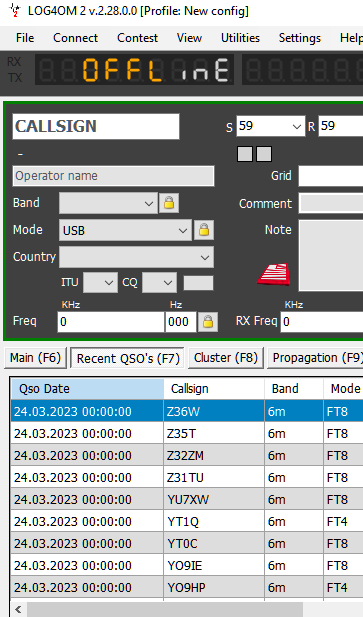Click the second gray square indicator
This screenshot has width=363, height=617.
[x=264, y=154]
